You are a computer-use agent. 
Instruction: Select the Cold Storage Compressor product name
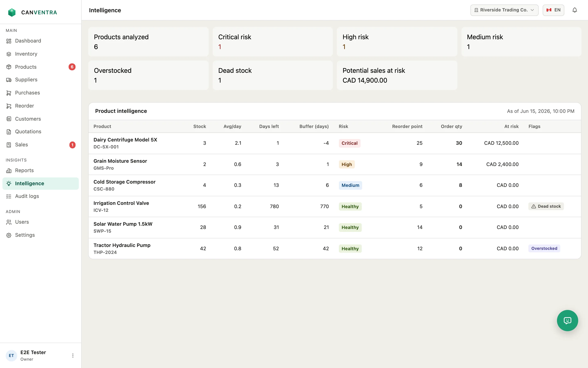coord(124,182)
